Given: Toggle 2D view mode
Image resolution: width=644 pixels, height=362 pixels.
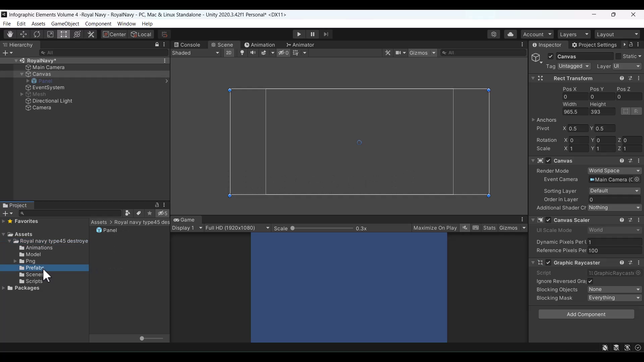Looking at the screenshot, I should tap(229, 53).
